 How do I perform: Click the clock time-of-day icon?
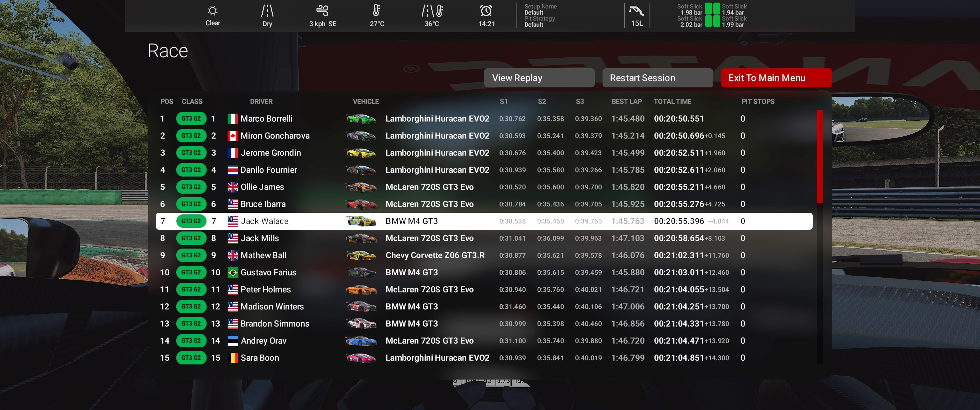point(486,10)
